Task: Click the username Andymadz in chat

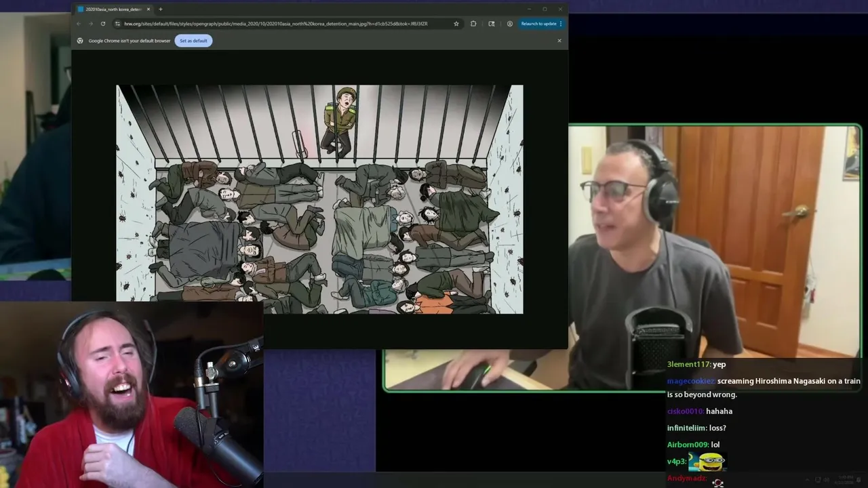Action: 687,479
